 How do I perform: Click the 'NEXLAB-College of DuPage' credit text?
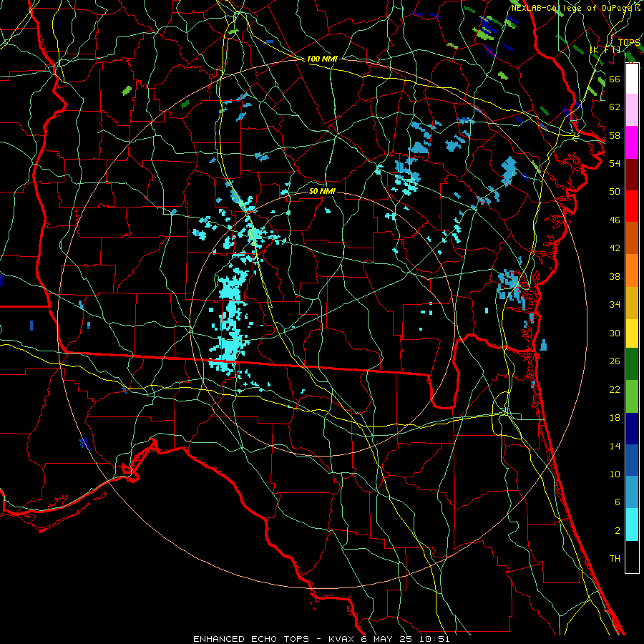tap(572, 8)
